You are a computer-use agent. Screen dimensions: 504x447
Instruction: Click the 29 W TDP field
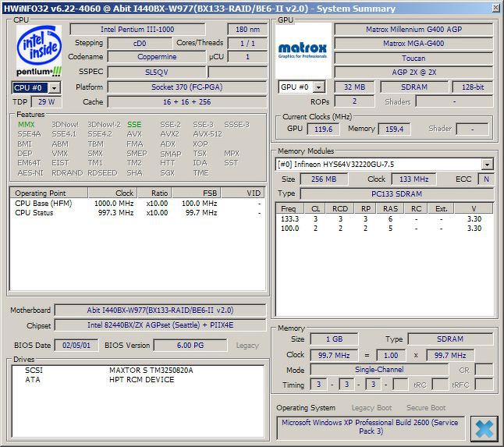point(46,102)
